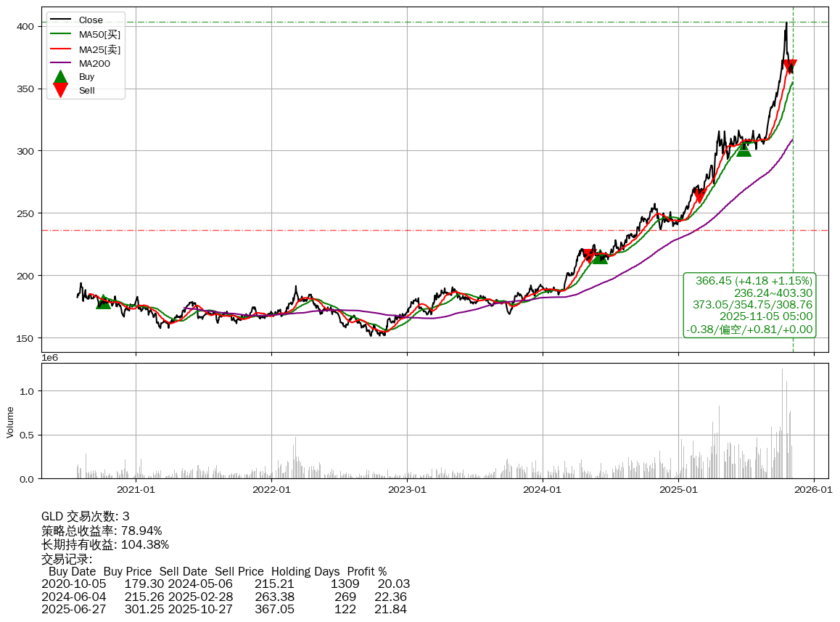Select the Buy marker near mid-2025
This screenshot has width=840, height=622.
[x=744, y=149]
